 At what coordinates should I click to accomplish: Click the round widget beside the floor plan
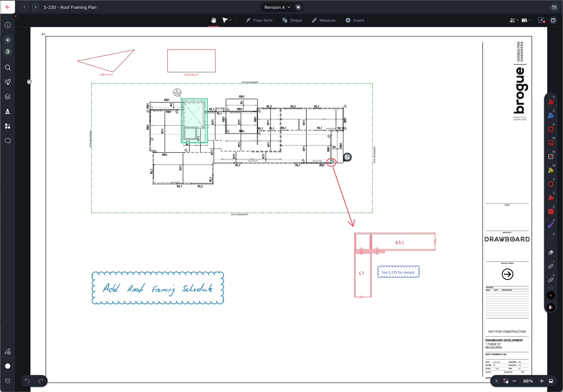pyautogui.click(x=347, y=157)
